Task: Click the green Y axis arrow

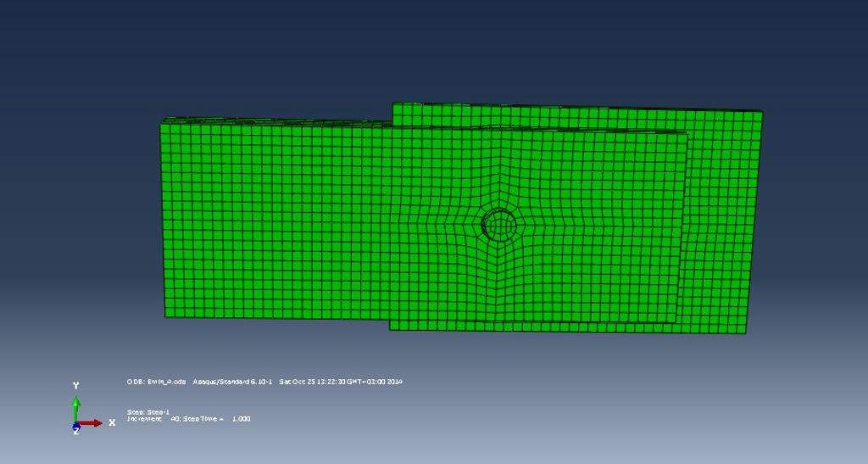Action: (75, 409)
